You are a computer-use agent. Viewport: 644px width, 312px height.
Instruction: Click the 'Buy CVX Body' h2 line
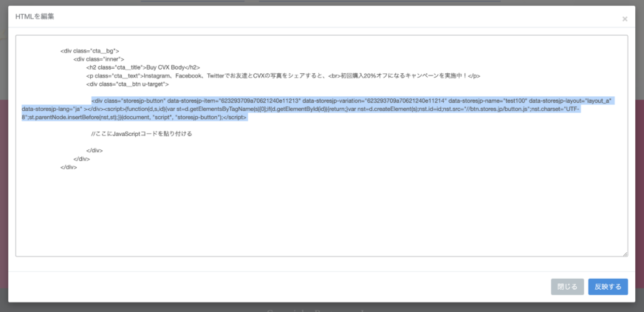tap(143, 67)
